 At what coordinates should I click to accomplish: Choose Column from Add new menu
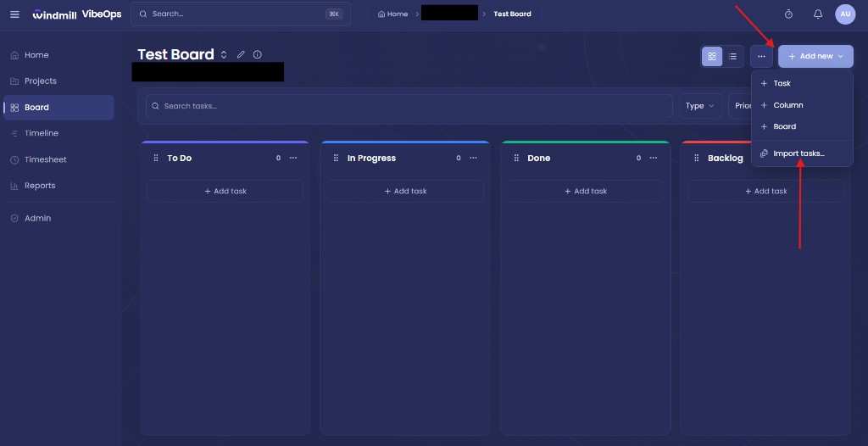(x=802, y=104)
